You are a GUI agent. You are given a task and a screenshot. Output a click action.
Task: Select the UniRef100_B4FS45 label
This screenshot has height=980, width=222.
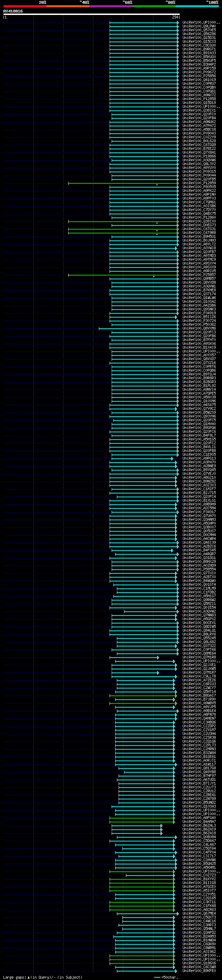(199, 550)
